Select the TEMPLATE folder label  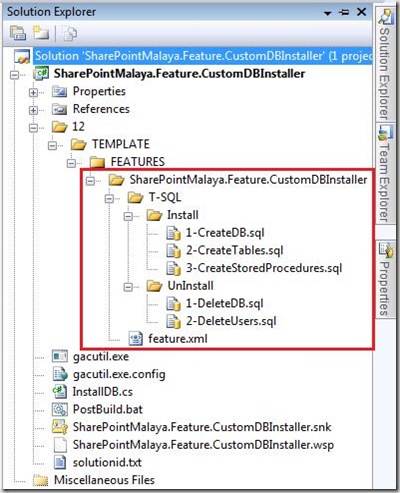click(121, 144)
